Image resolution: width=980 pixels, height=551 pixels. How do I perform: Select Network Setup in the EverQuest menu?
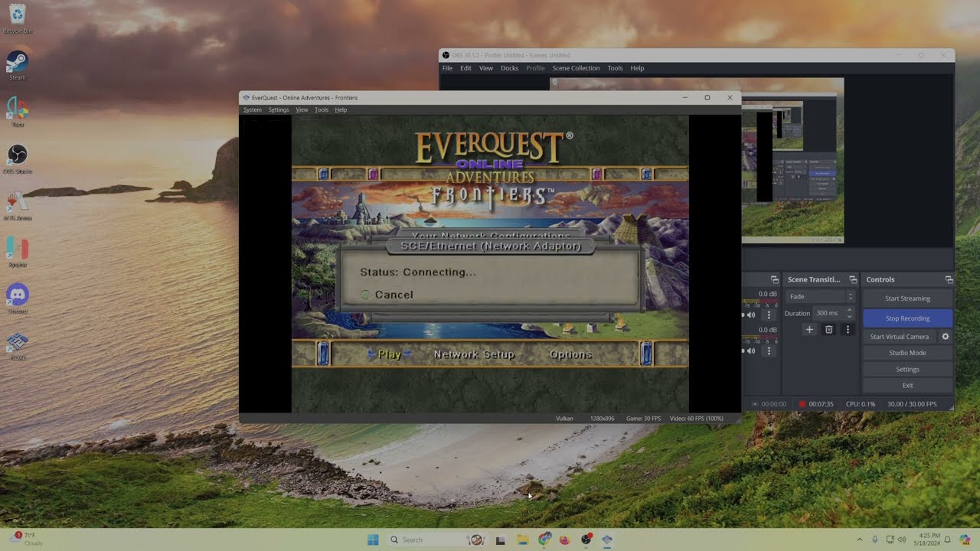pos(474,354)
